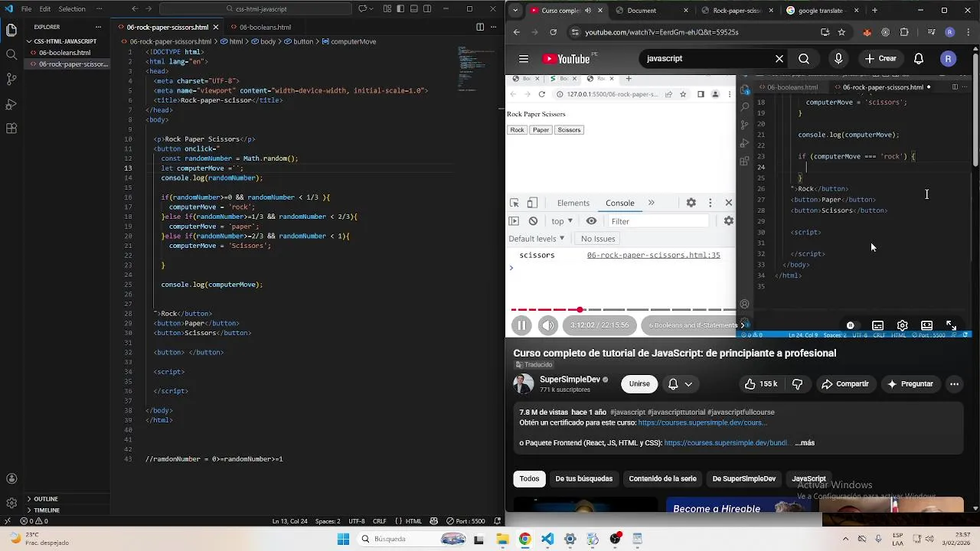The height and width of the screenshot is (551, 980).
Task: Open the Manage gear in VS Code activity bar
Action: coord(11,504)
